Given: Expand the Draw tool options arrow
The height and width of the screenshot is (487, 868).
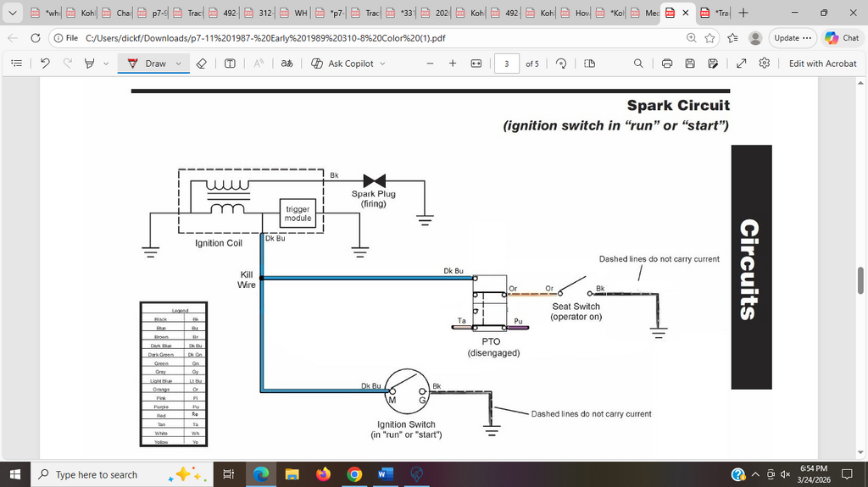Looking at the screenshot, I should pyautogui.click(x=178, y=64).
